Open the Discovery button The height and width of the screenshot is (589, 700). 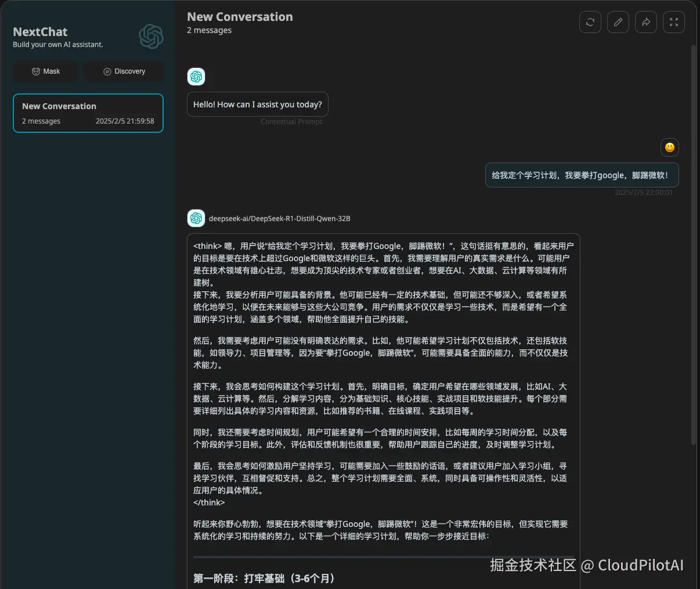coord(124,71)
